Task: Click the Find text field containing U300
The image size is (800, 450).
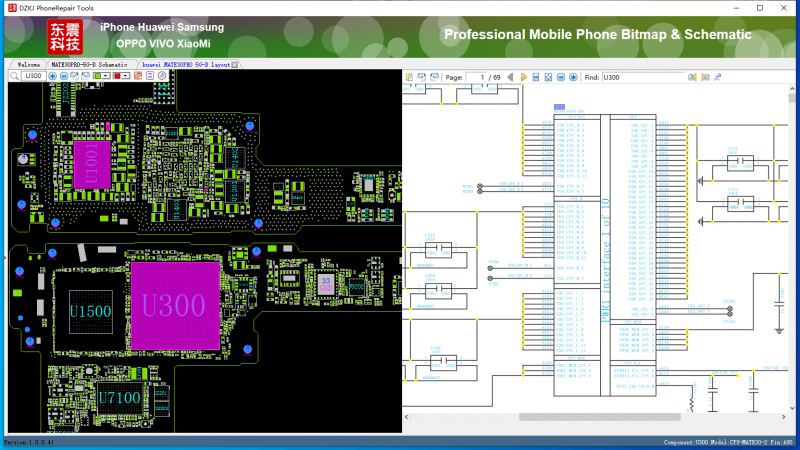Action: click(x=643, y=78)
